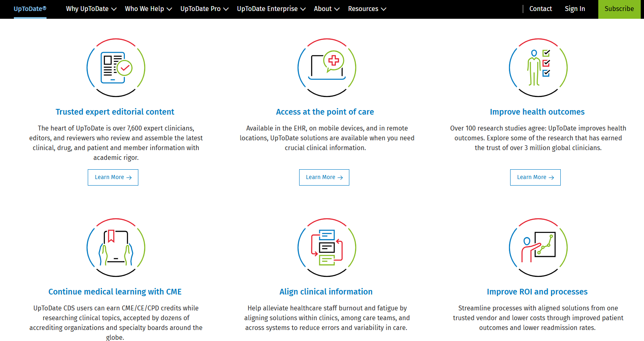Click the hands holding tablet CME icon

click(x=116, y=248)
